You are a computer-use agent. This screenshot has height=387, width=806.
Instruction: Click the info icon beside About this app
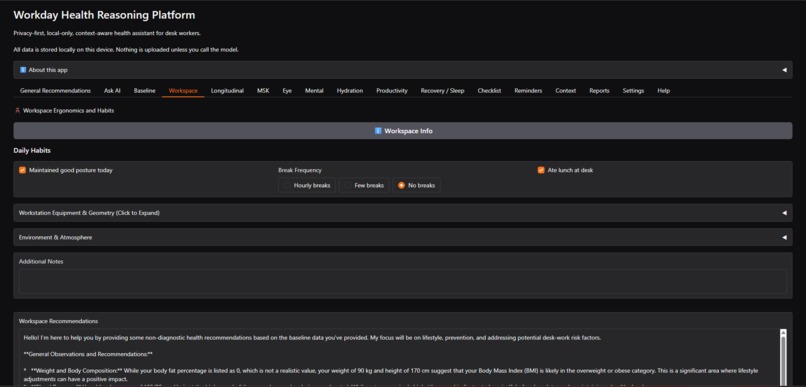[23, 70]
